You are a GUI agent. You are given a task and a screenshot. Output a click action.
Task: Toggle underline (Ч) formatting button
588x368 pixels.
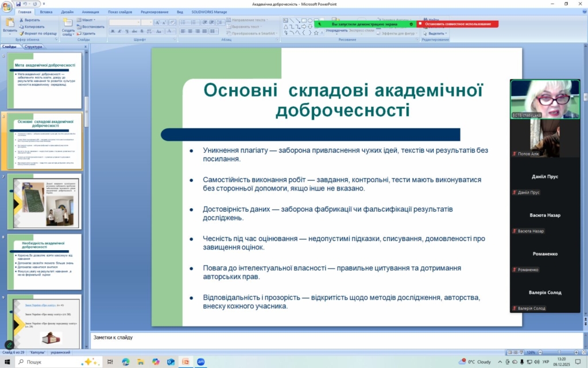(x=126, y=31)
